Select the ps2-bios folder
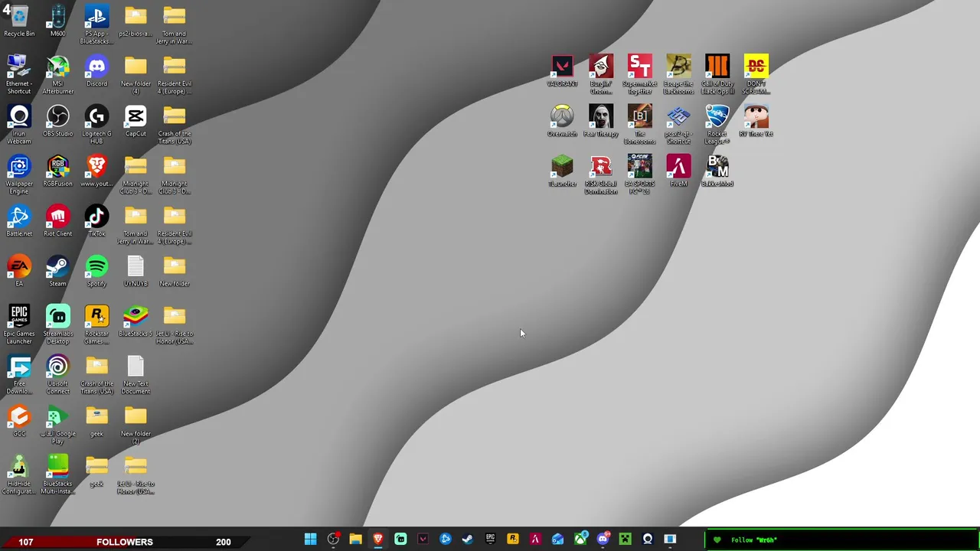The image size is (980, 551). pyautogui.click(x=136, y=21)
